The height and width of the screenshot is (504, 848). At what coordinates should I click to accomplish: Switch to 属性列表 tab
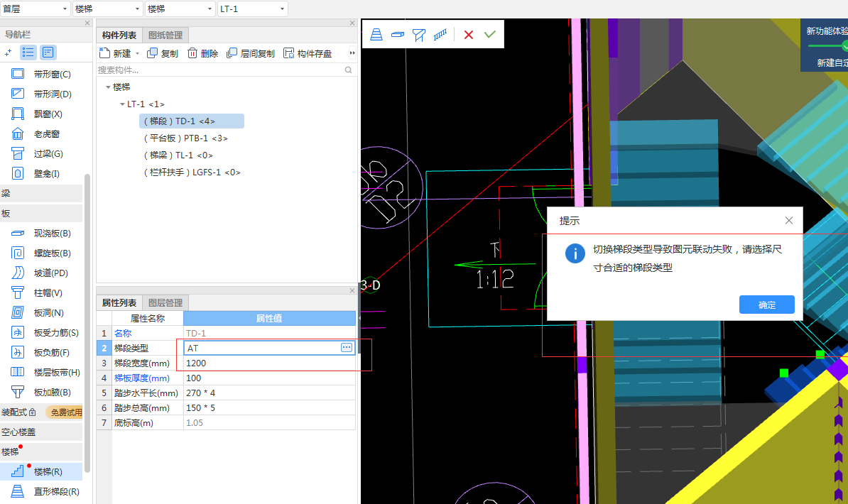point(119,303)
